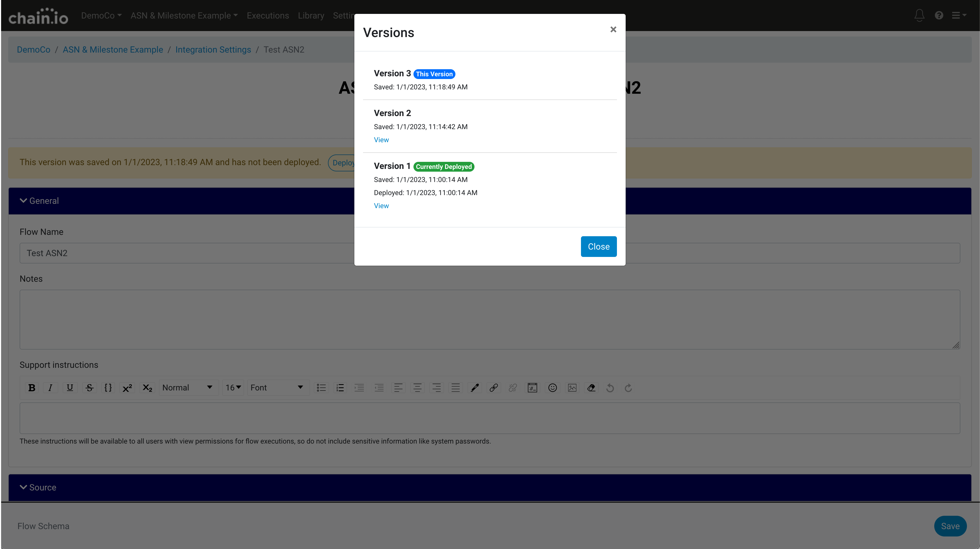
Task: Close the Versions dialog with the X icon
Action: (x=613, y=30)
